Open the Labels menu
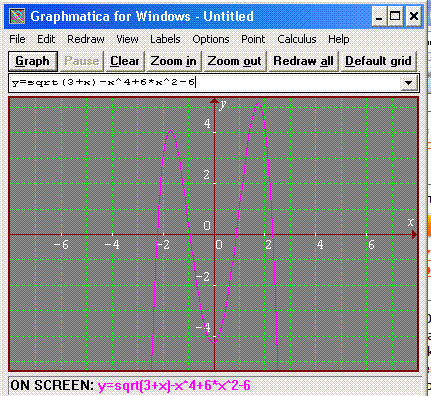 pyautogui.click(x=165, y=39)
